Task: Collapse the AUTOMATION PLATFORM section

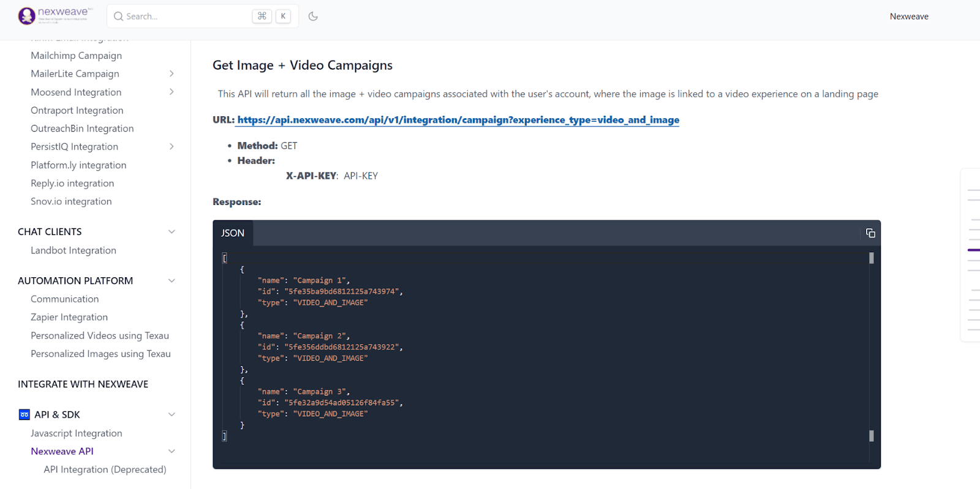Action: click(171, 280)
